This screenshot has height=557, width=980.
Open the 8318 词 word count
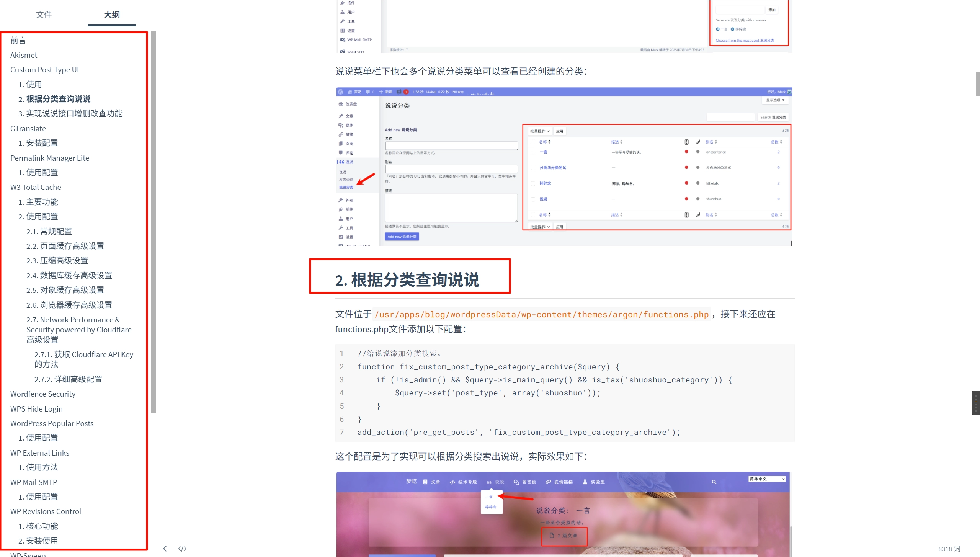949,549
